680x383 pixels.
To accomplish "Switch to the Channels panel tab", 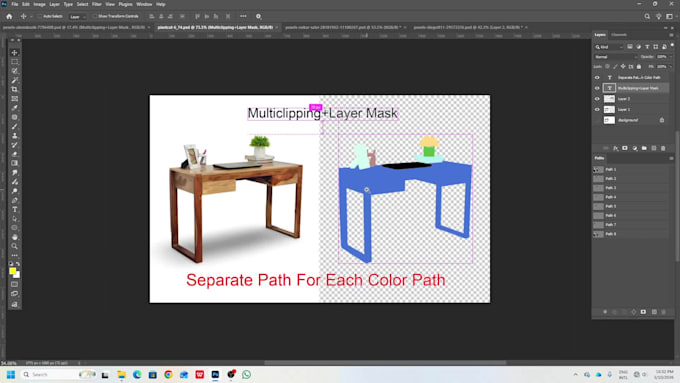I will tap(619, 35).
